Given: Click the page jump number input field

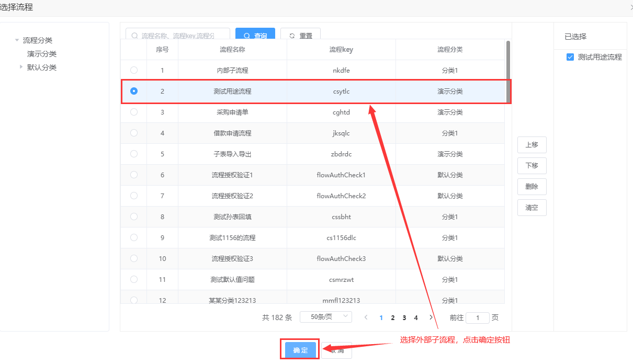Looking at the screenshot, I should 477,317.
